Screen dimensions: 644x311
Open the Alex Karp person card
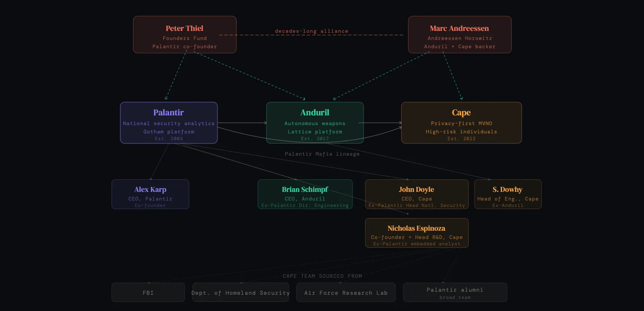click(x=150, y=194)
